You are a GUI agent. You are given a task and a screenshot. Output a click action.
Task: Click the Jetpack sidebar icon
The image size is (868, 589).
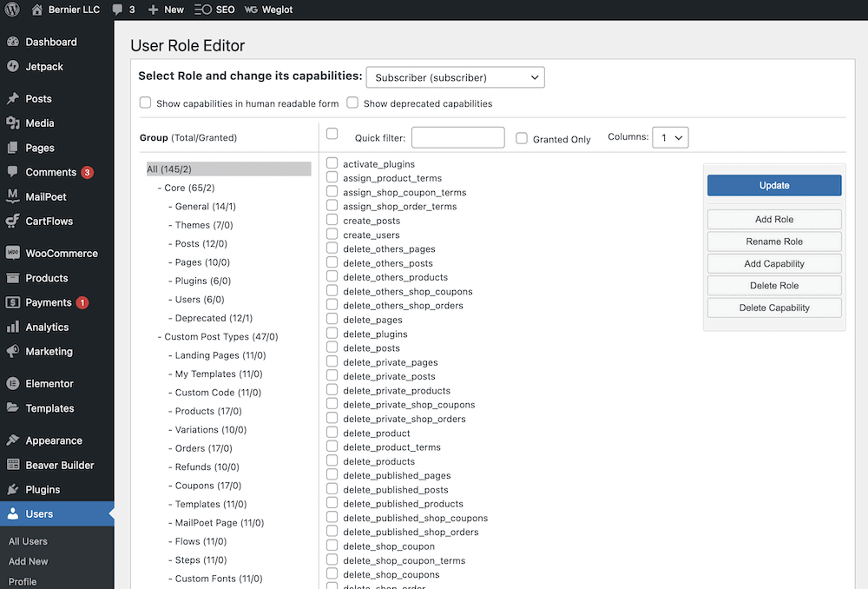pos(13,66)
